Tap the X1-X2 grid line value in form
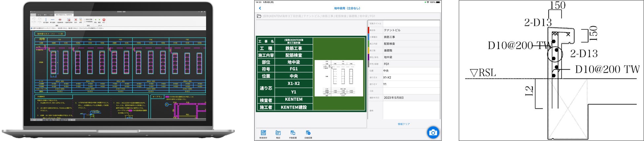 pos(387,77)
